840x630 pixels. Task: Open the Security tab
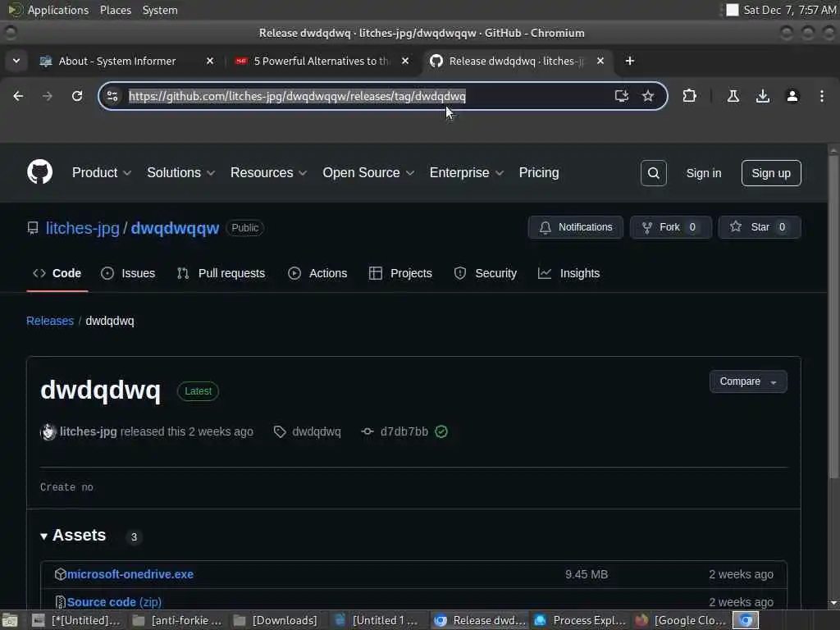486,273
